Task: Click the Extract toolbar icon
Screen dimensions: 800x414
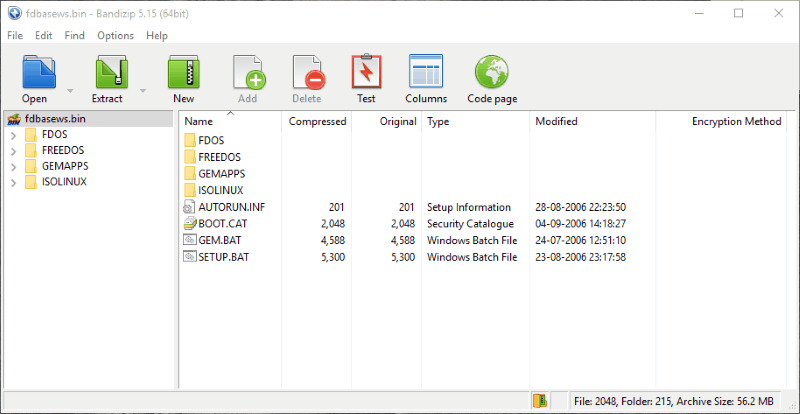Action: tap(112, 72)
